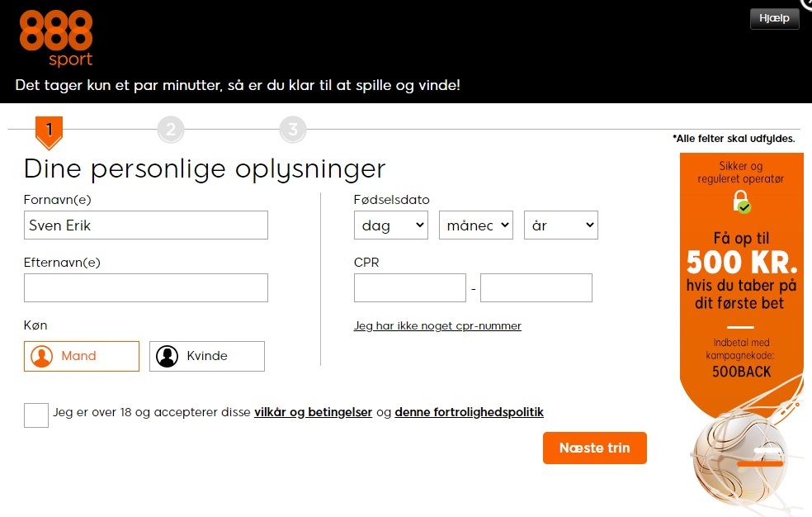Viewport: 812px width, 517px height.
Task: Click the Næste trin button
Action: pyautogui.click(x=594, y=448)
